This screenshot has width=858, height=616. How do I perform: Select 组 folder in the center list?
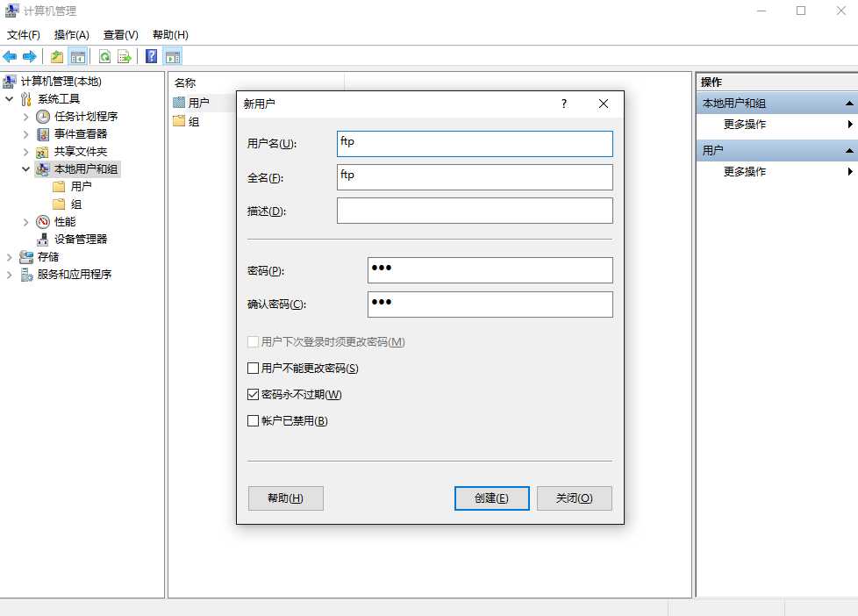tap(194, 122)
